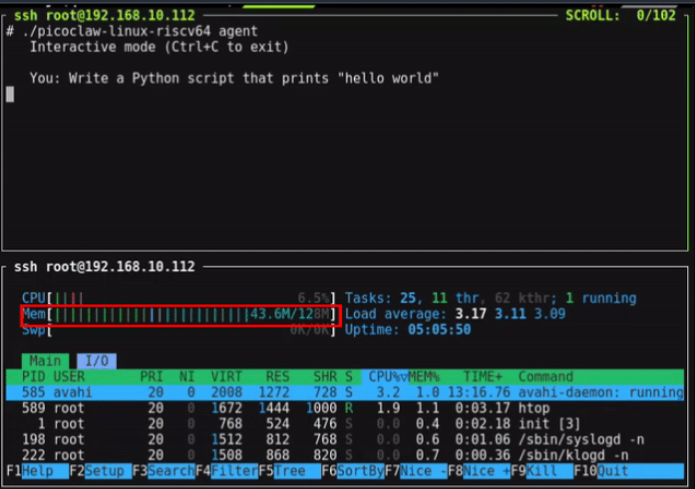Click the Swp usage meter bar

179,330
